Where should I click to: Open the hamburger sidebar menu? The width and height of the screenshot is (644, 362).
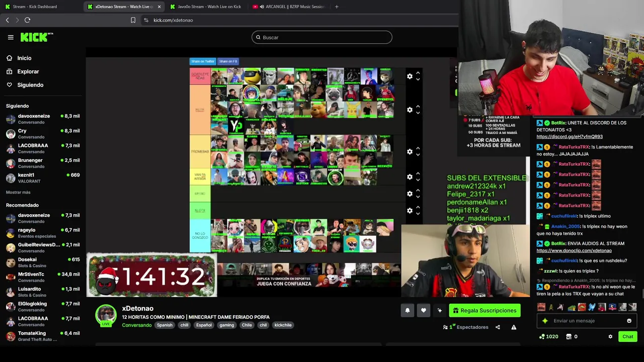(11, 37)
